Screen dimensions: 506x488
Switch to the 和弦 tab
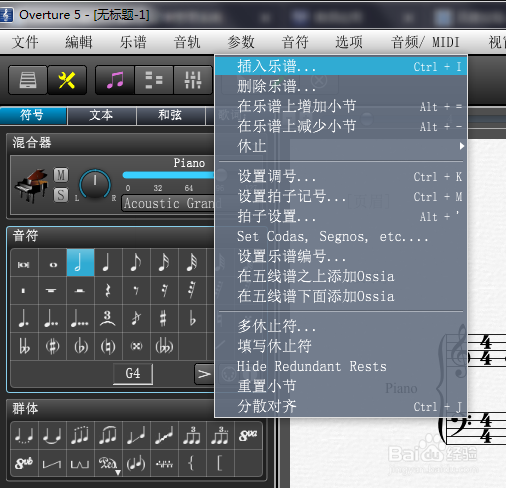pyautogui.click(x=170, y=115)
